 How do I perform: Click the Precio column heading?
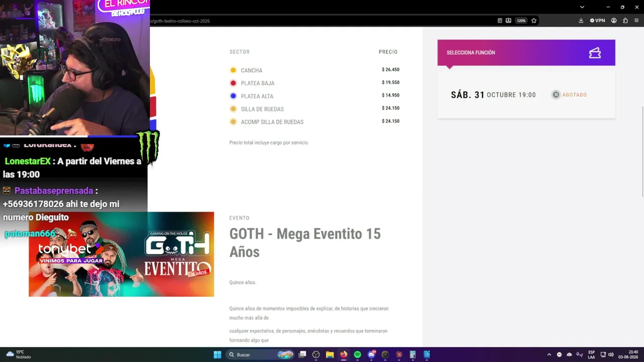pyautogui.click(x=388, y=52)
